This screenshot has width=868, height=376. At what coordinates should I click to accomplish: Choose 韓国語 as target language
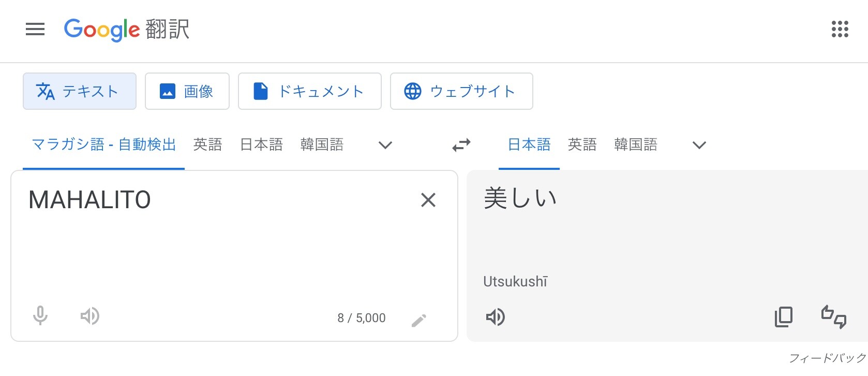click(x=636, y=144)
